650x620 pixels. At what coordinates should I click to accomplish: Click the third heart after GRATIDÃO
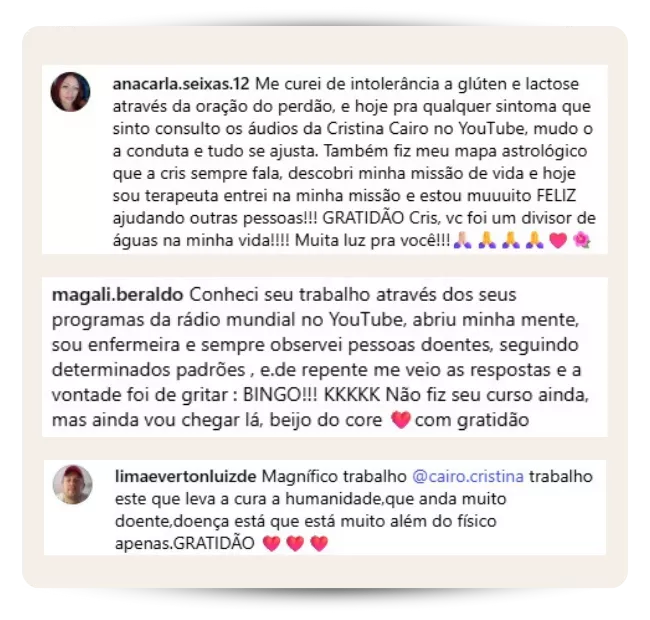tap(319, 543)
